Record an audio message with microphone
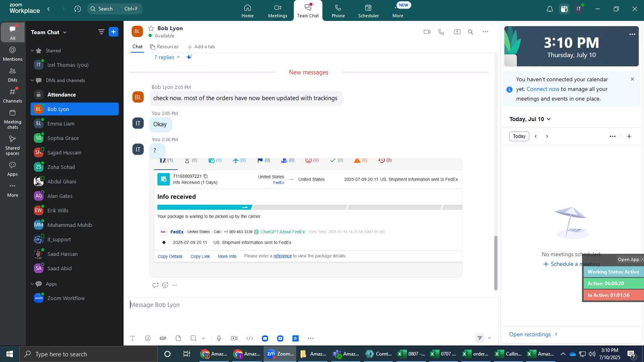The width and height of the screenshot is (644, 362). click(219, 338)
